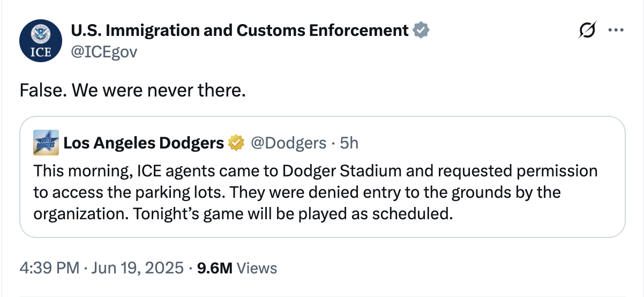Screen dimensions: 644x297
Task: Click the @Dodgers handle
Action: point(288,143)
